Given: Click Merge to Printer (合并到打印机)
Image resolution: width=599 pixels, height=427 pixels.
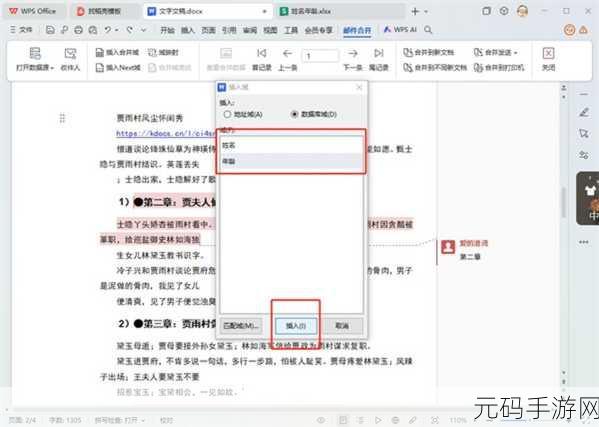Looking at the screenshot, I should click(499, 68).
